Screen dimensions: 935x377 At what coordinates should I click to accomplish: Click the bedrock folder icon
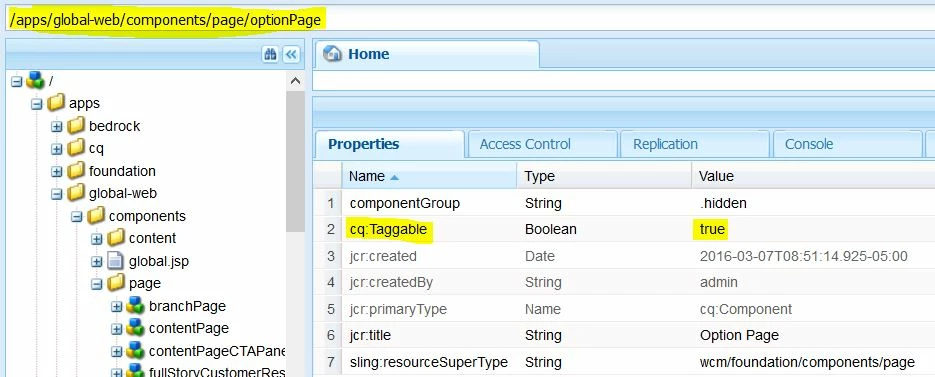(x=76, y=126)
